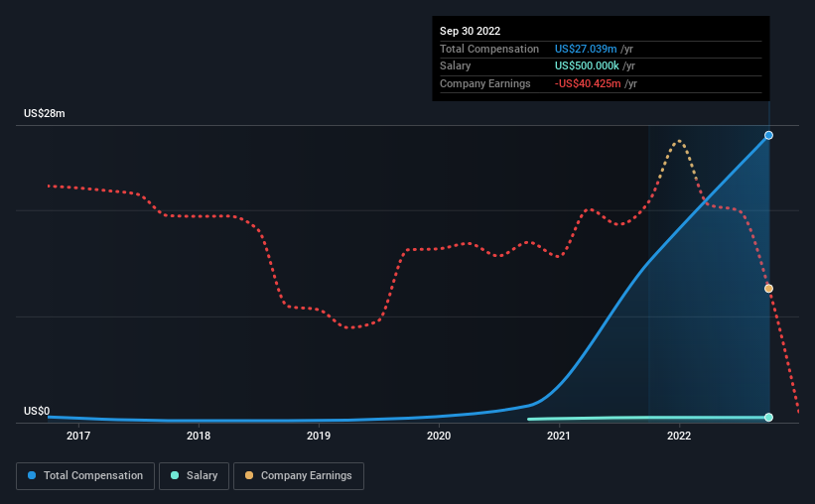This screenshot has width=815, height=504.
Task: Click the 2020 x-axis label
Action: tap(439, 436)
